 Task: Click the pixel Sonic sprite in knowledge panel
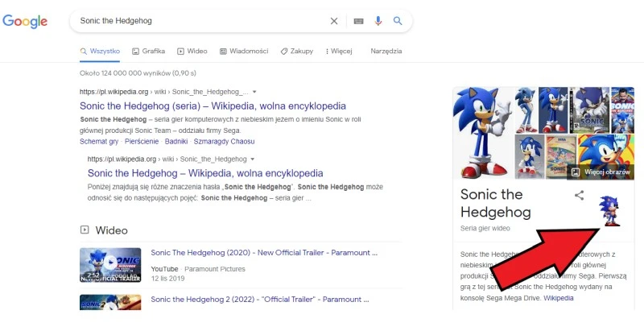(x=609, y=211)
